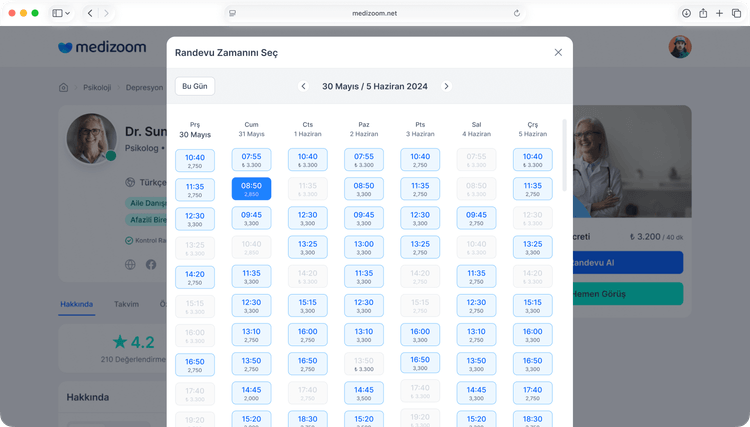Select the 10:40 slot on Prş 30 Mayıs
The height and width of the screenshot is (427, 750).
194,160
